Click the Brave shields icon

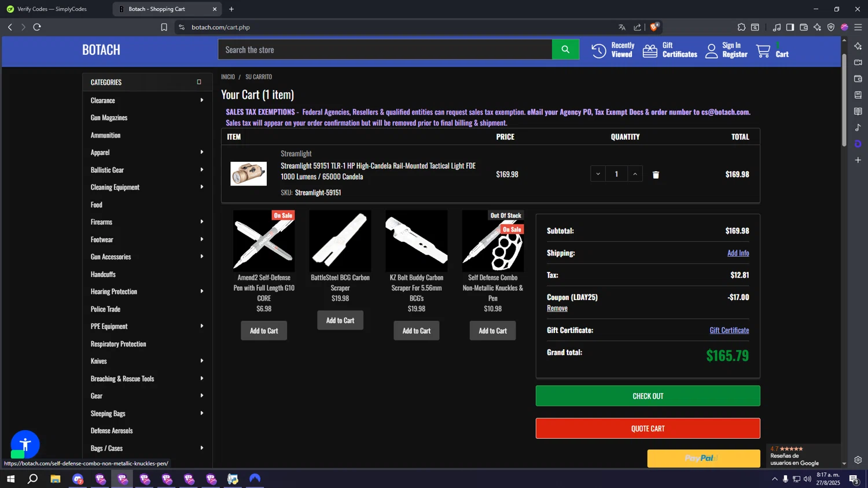(654, 27)
